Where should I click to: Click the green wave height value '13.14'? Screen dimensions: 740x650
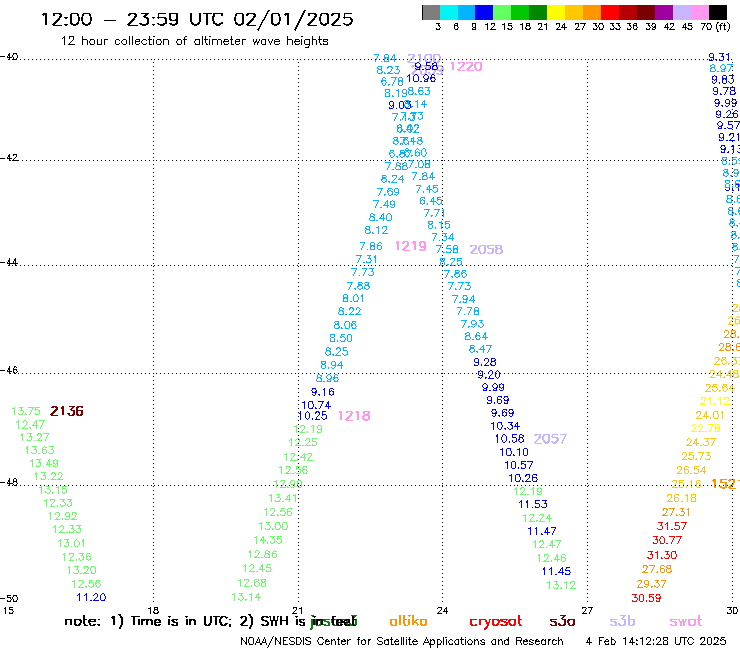[x=246, y=597]
